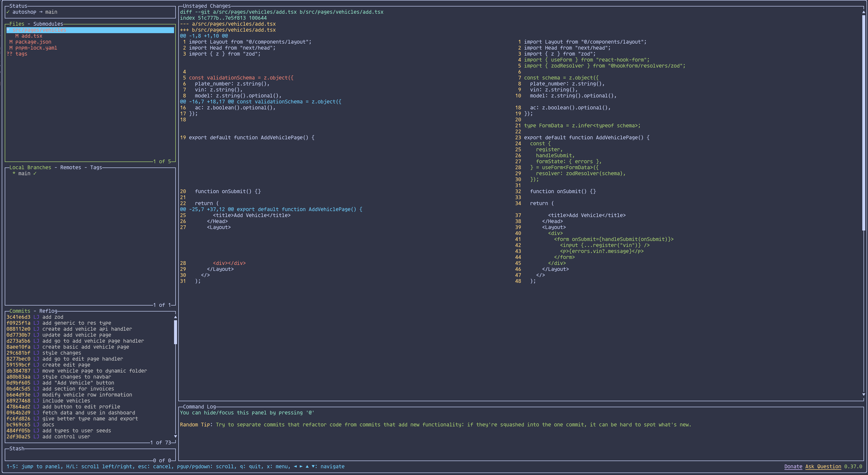Click the commits panel scroll-up arrow
Image resolution: width=868 pixels, height=475 pixels.
(x=175, y=317)
